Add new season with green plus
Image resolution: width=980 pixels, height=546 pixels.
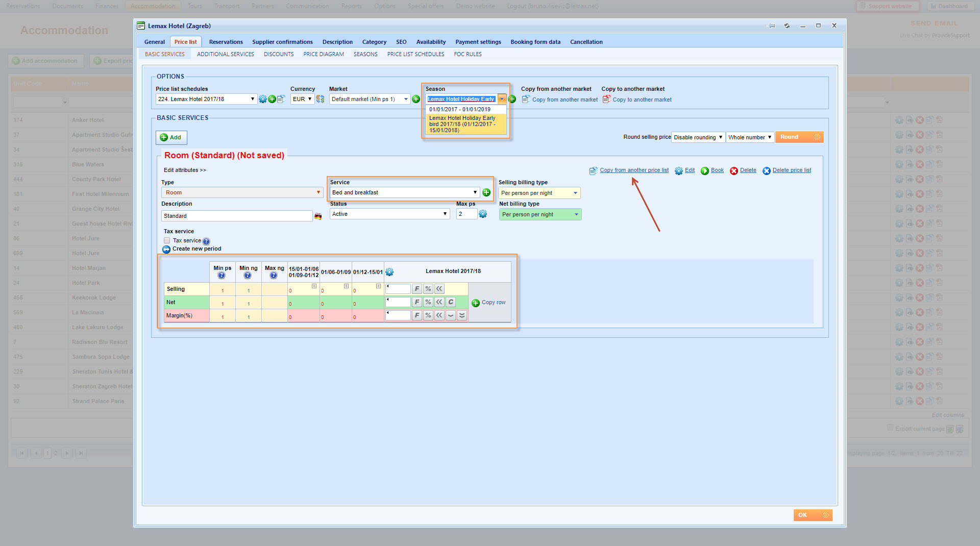(512, 100)
